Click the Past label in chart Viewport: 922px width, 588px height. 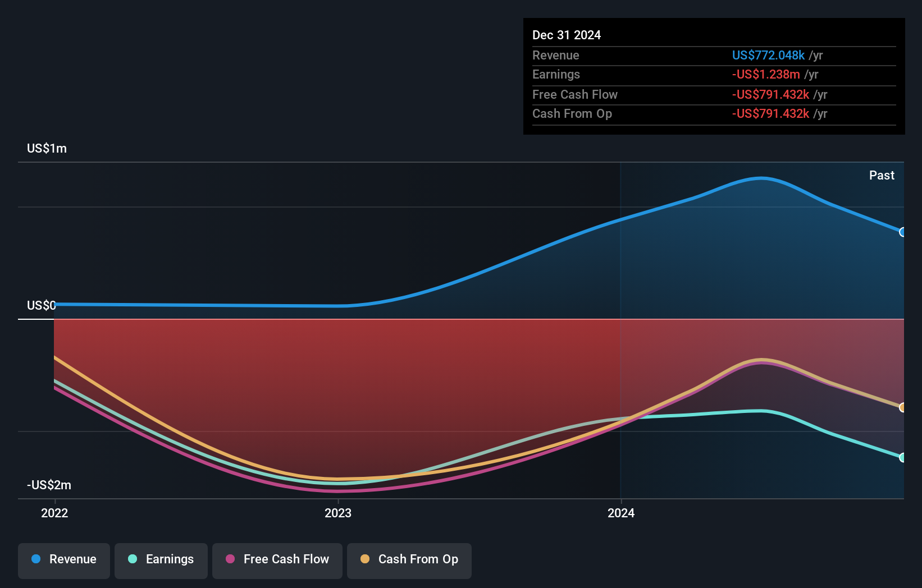882,175
